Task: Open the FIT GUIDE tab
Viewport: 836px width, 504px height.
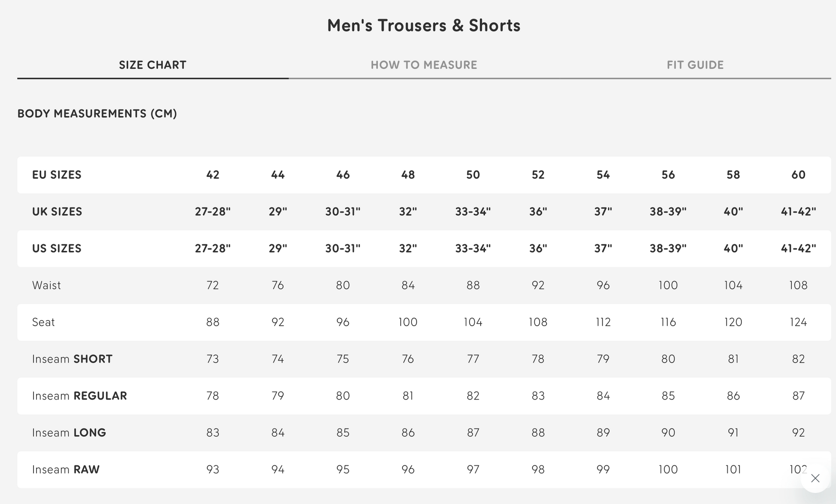Action: coord(694,65)
